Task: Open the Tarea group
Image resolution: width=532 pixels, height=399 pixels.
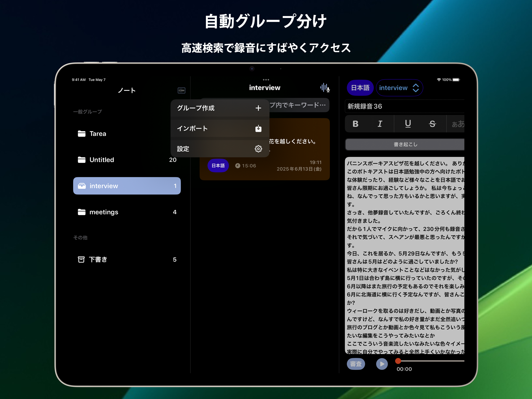Action: 127,134
